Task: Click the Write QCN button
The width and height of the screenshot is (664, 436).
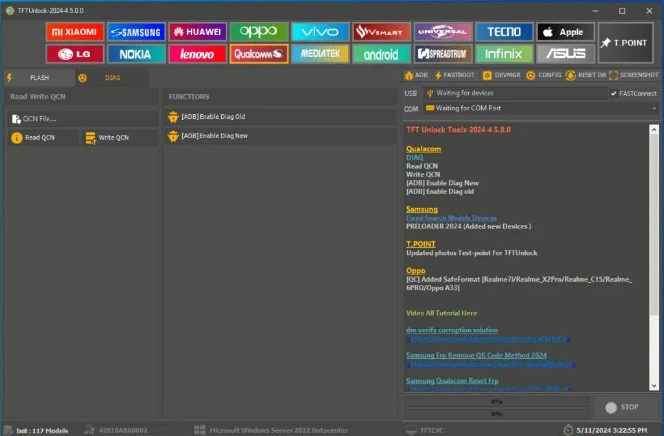Action: pyautogui.click(x=119, y=138)
